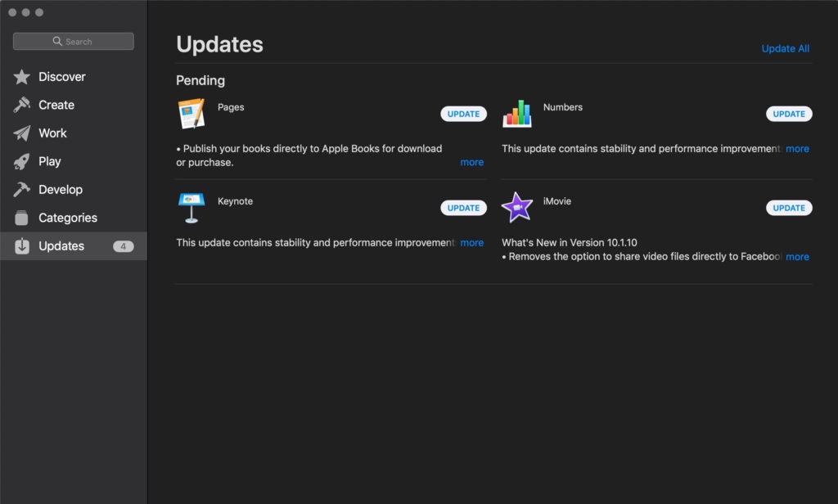This screenshot has width=838, height=504.
Task: Click the Play rocket icon
Action: coord(20,161)
